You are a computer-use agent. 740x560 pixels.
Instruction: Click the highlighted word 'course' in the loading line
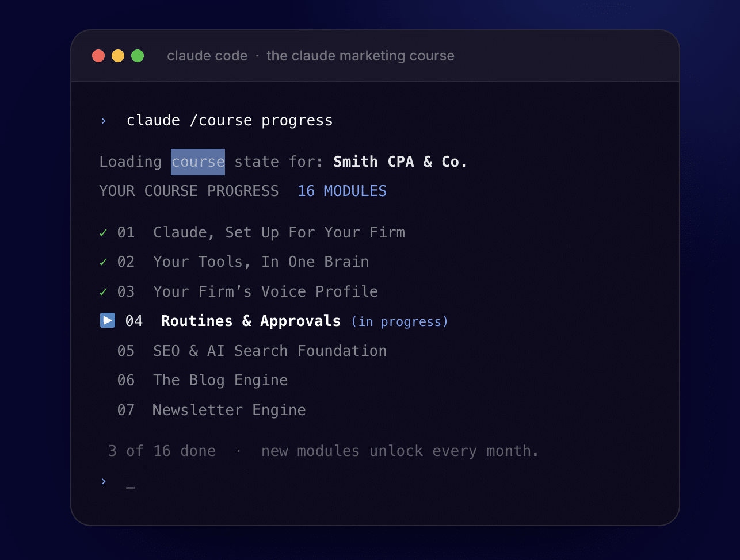tap(198, 162)
